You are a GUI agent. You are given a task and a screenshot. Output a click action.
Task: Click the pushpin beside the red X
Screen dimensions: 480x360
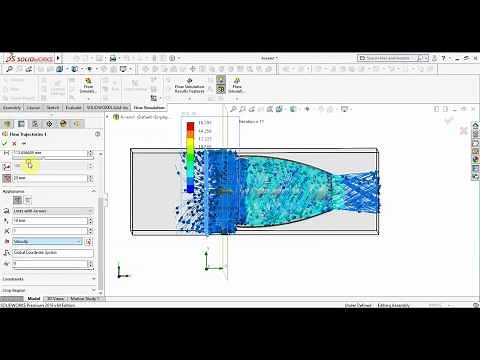click(x=24, y=143)
